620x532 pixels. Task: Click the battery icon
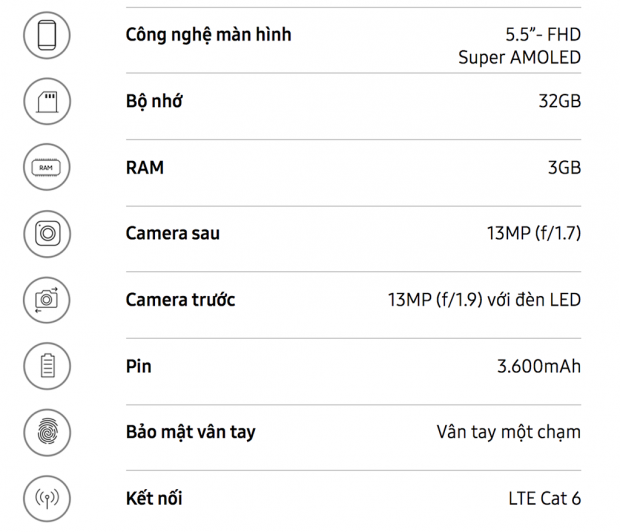point(47,366)
